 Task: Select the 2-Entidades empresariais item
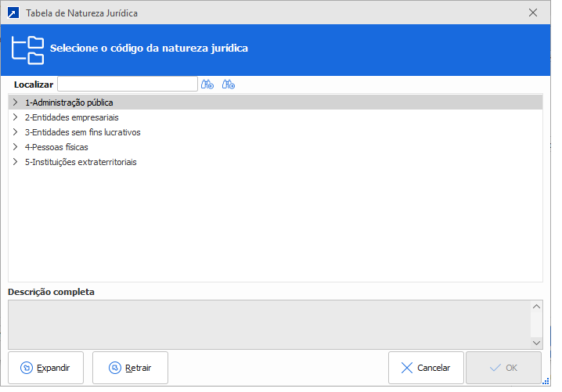pos(71,117)
